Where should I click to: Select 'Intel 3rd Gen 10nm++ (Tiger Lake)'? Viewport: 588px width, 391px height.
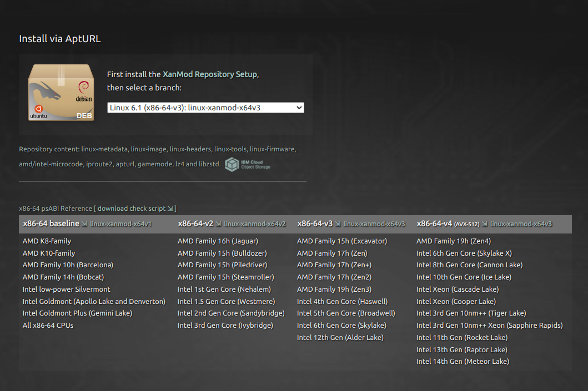tap(471, 313)
